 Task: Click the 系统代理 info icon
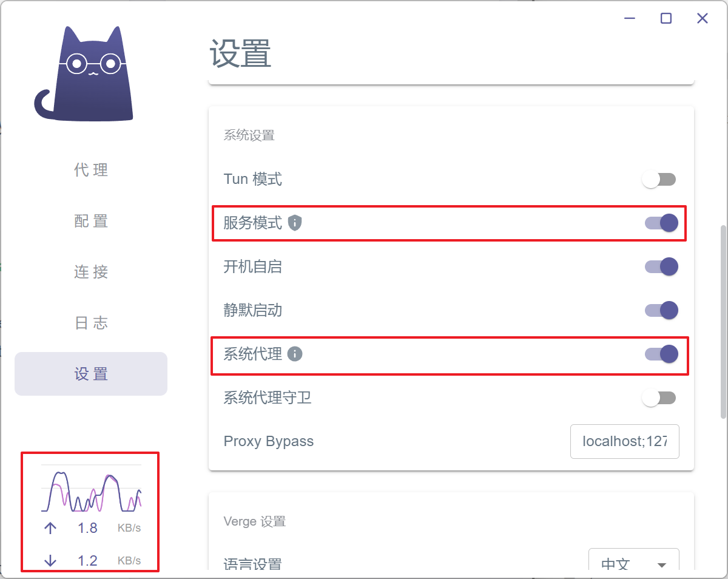coord(295,354)
